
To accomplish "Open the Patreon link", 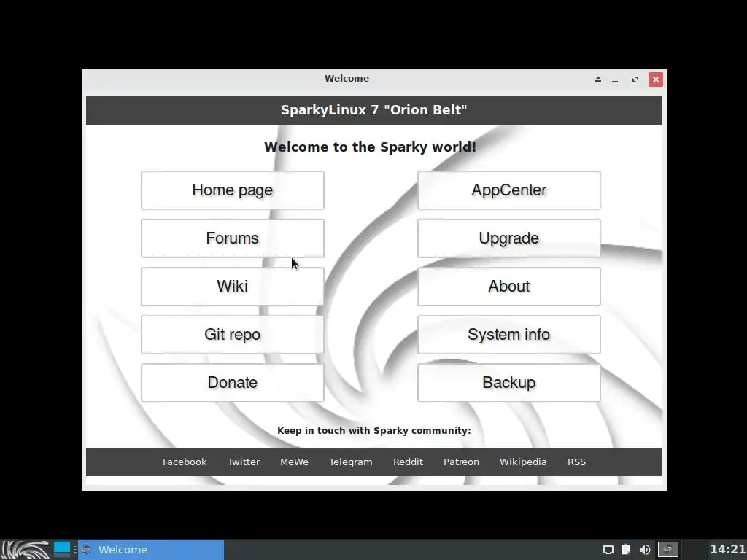I will point(461,462).
